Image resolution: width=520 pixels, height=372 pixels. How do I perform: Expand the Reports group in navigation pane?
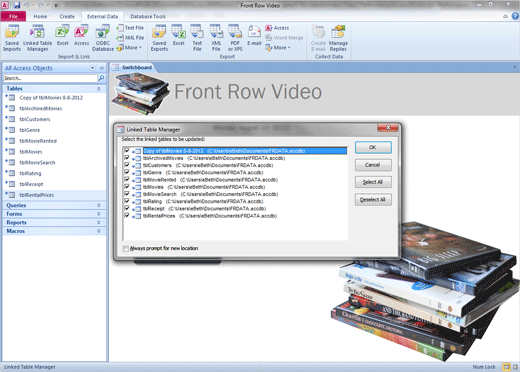pos(54,222)
